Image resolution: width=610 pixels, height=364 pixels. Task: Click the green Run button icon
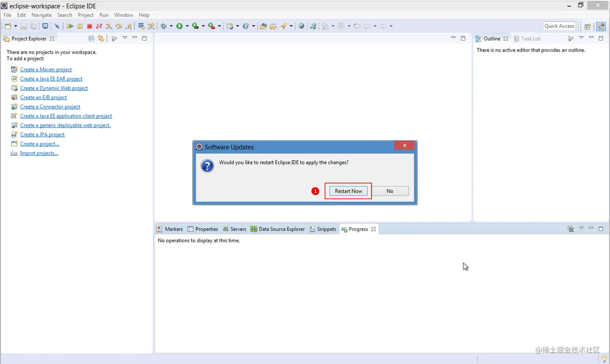180,26
